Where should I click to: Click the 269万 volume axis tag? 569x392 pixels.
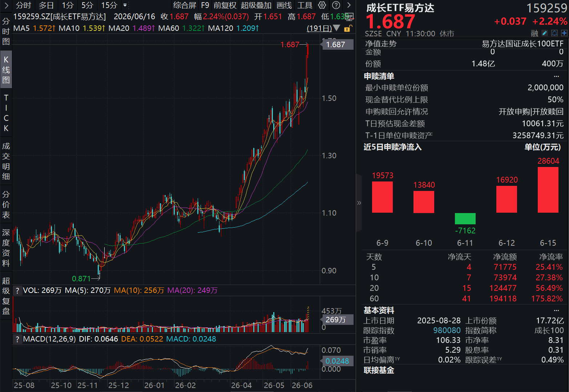click(x=336, y=320)
